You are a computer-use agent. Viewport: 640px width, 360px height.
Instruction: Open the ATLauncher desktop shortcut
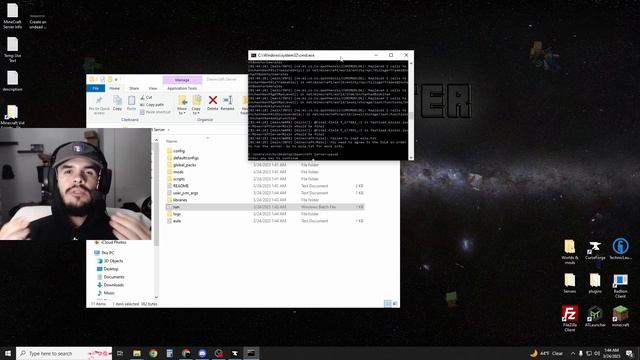pyautogui.click(x=595, y=316)
